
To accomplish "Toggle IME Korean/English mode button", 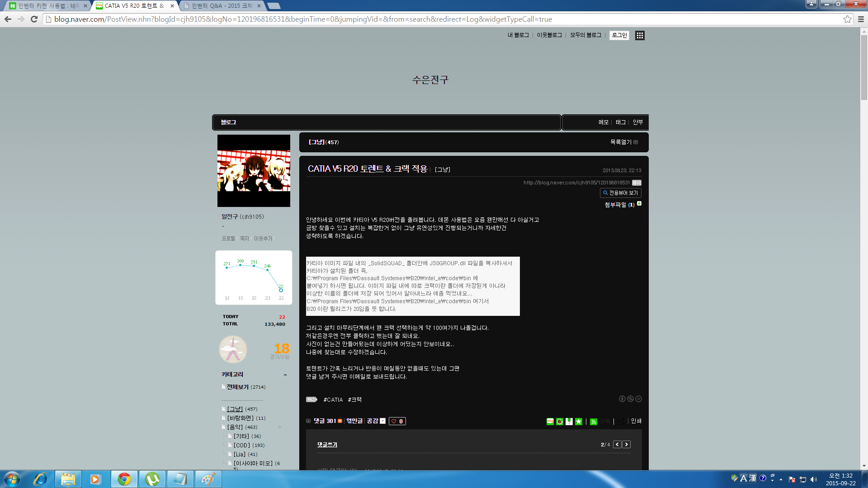I will (744, 478).
